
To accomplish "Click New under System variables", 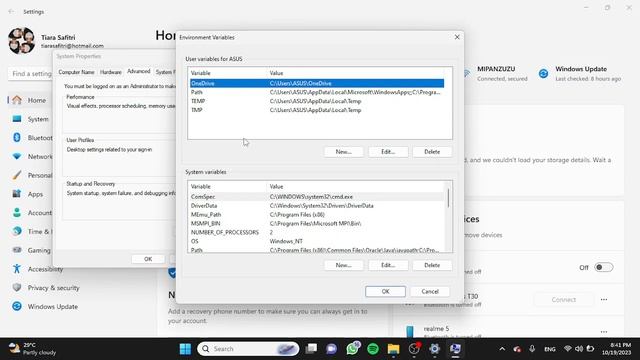I will pyautogui.click(x=343, y=265).
